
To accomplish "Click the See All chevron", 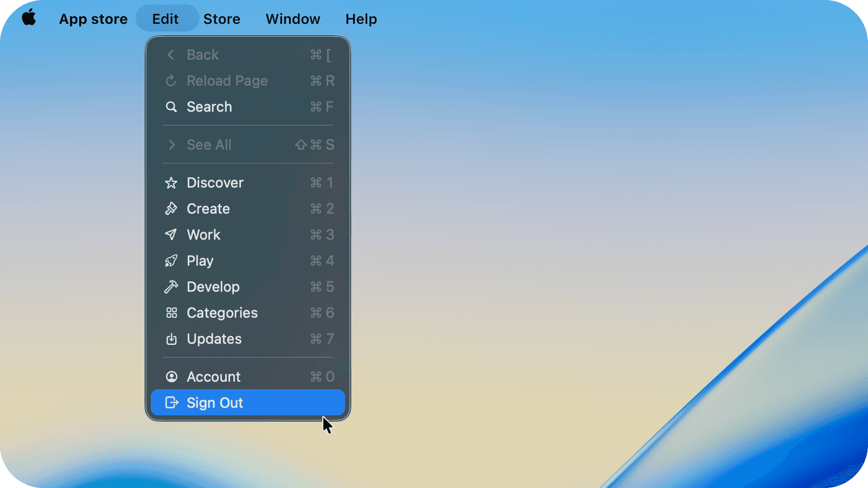I will pyautogui.click(x=172, y=145).
